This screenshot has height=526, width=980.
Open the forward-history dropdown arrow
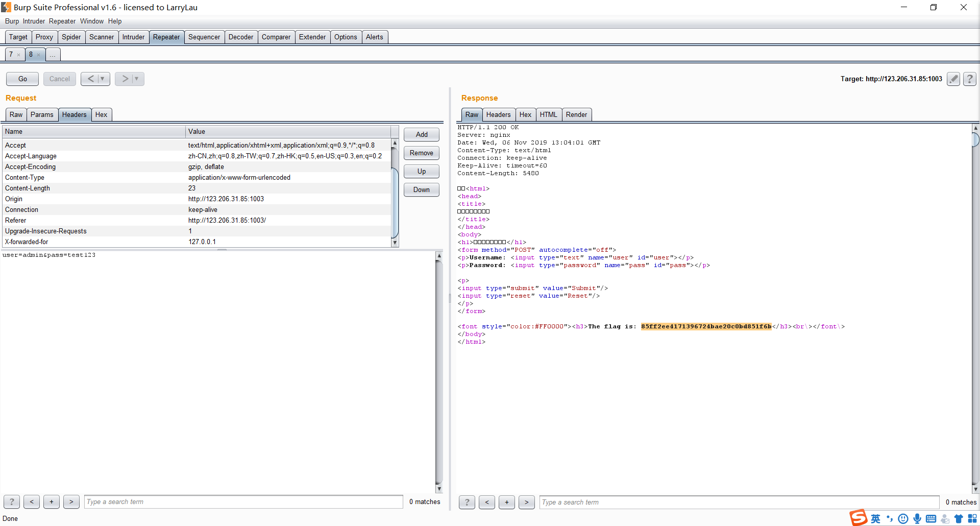[x=137, y=79]
